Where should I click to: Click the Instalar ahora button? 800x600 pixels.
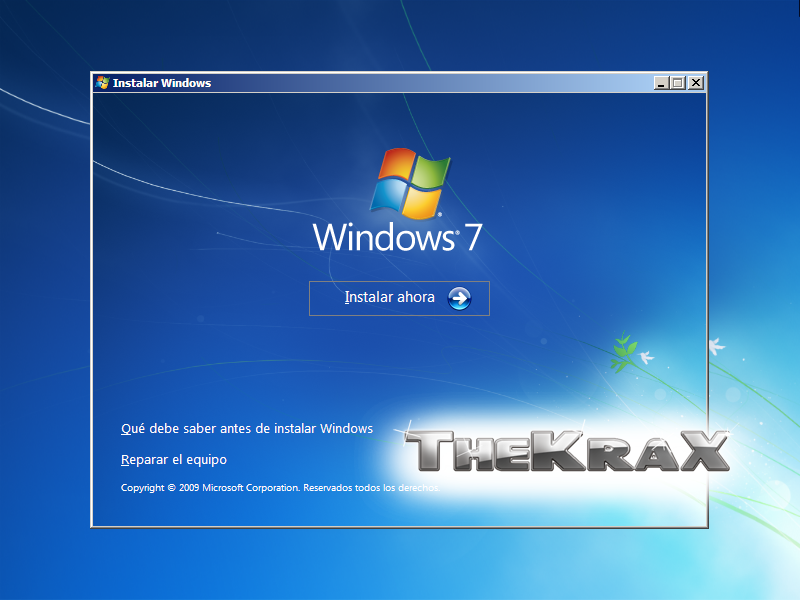pyautogui.click(x=399, y=298)
